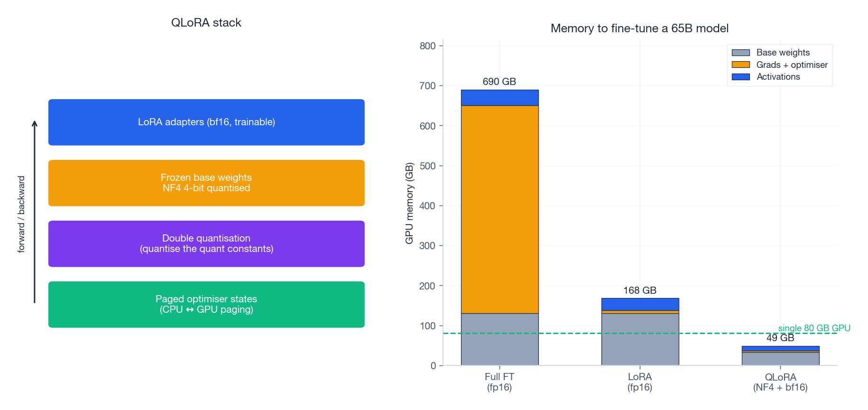Click the single 80 GB GPU annotation
This screenshot has height=410, width=868.
[x=814, y=328]
